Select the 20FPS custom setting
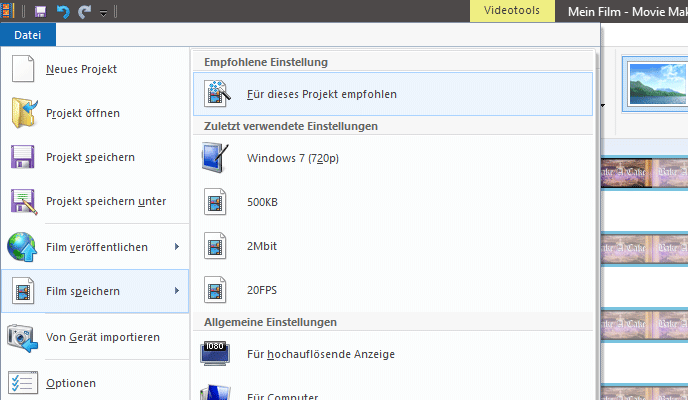The width and height of the screenshot is (688, 400). [264, 290]
